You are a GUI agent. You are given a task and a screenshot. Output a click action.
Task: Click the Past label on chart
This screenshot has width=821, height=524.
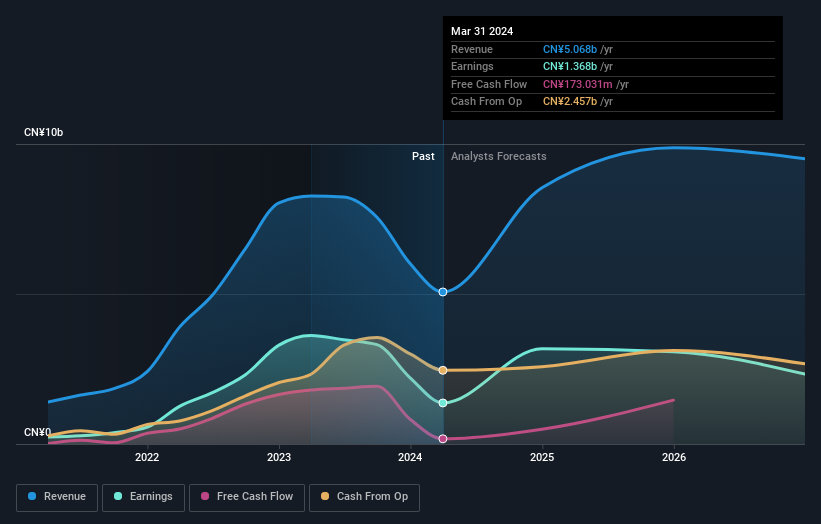point(423,157)
